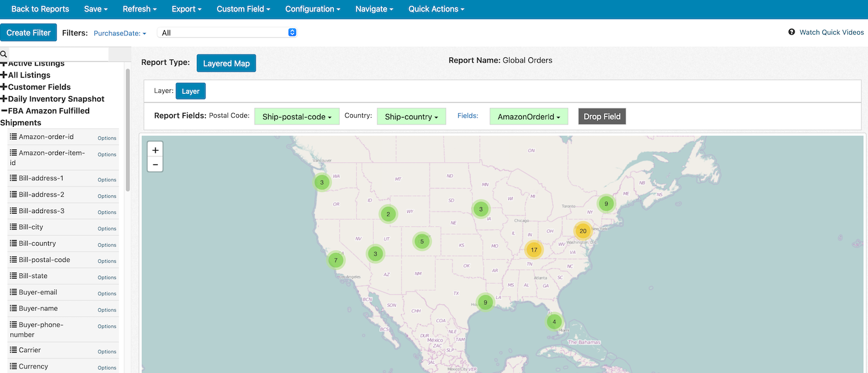Zoom in on the map with plus button

pos(155,150)
